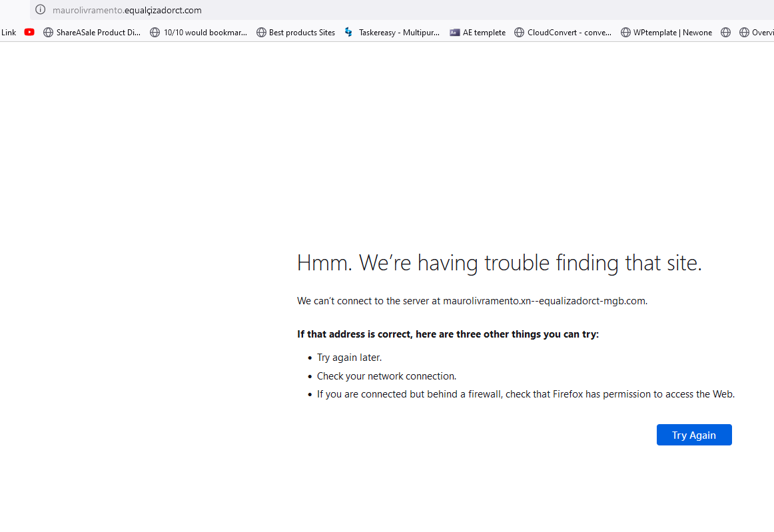Viewport: 774px width, 532px height.
Task: Click globe icon beside CloudConvert bookmark
Action: [520, 33]
